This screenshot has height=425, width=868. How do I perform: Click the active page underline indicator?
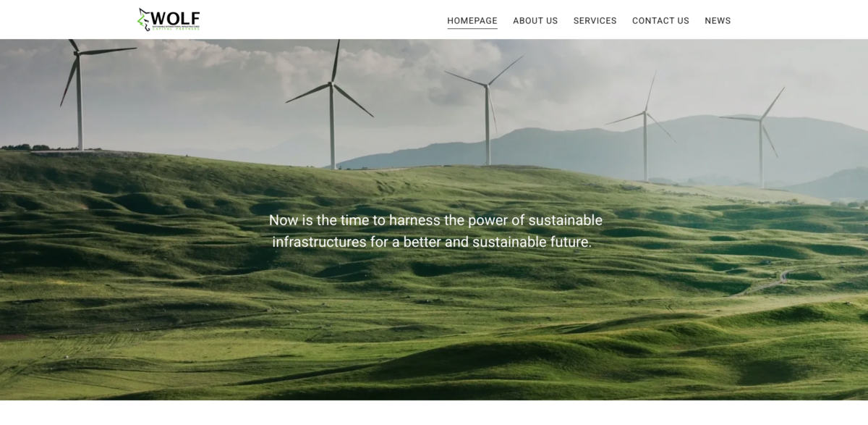(472, 30)
